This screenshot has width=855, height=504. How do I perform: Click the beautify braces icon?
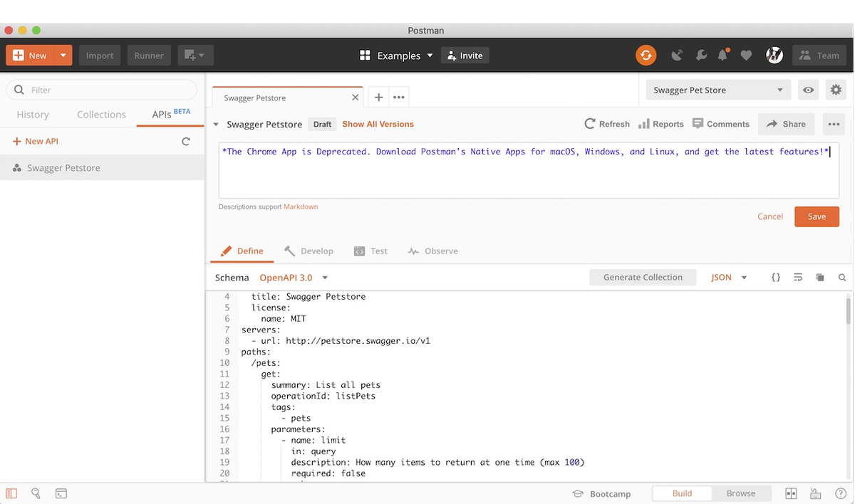click(776, 278)
